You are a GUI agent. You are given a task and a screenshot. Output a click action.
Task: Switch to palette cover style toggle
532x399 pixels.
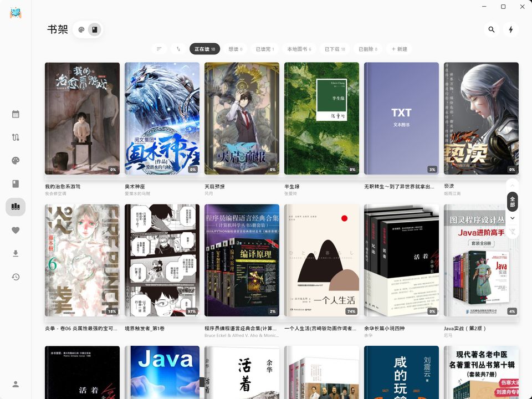81,29
